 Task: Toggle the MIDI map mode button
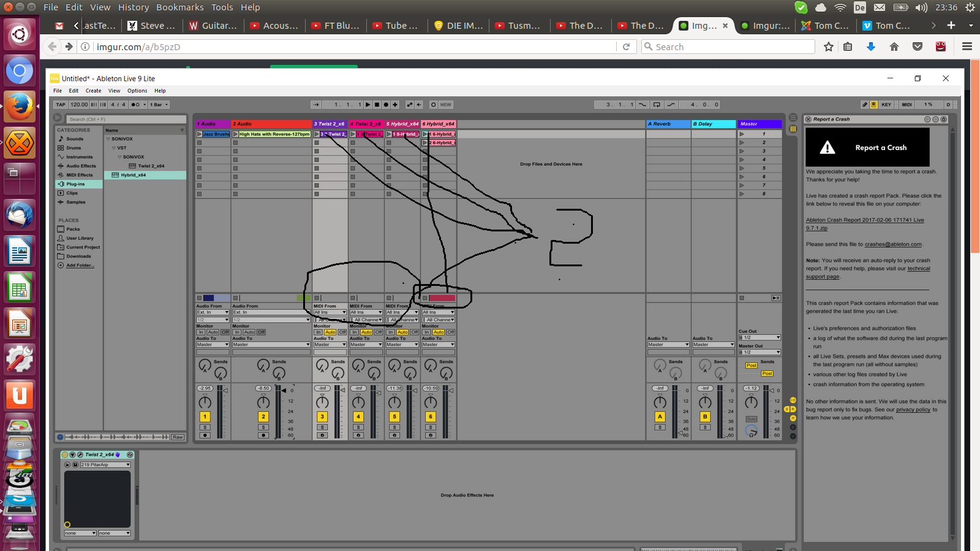[907, 105]
